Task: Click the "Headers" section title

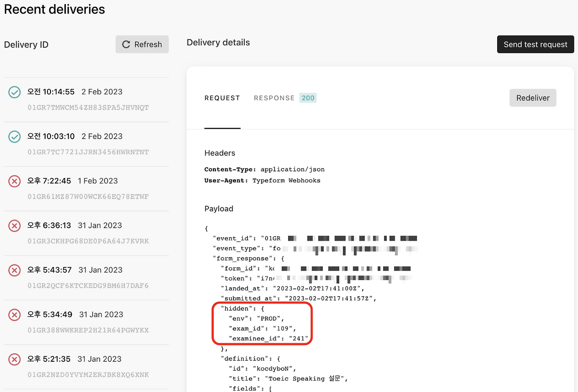Action: (220, 153)
